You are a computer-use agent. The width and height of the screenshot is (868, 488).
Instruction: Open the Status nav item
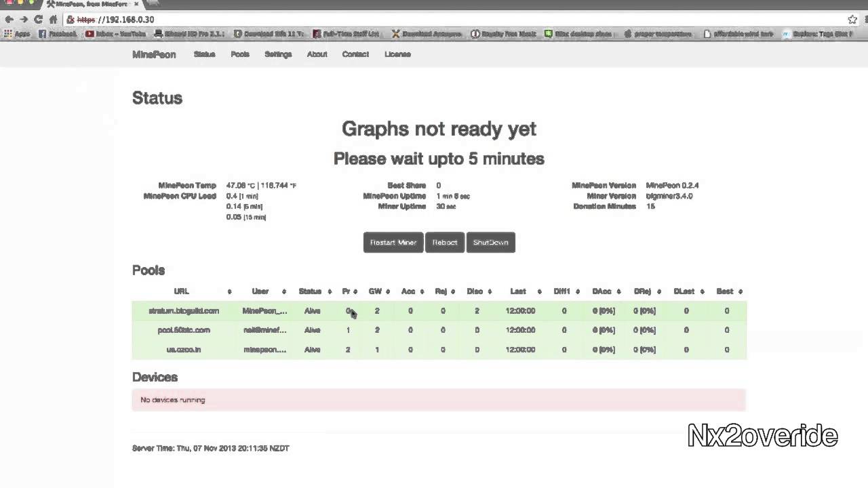(x=204, y=54)
